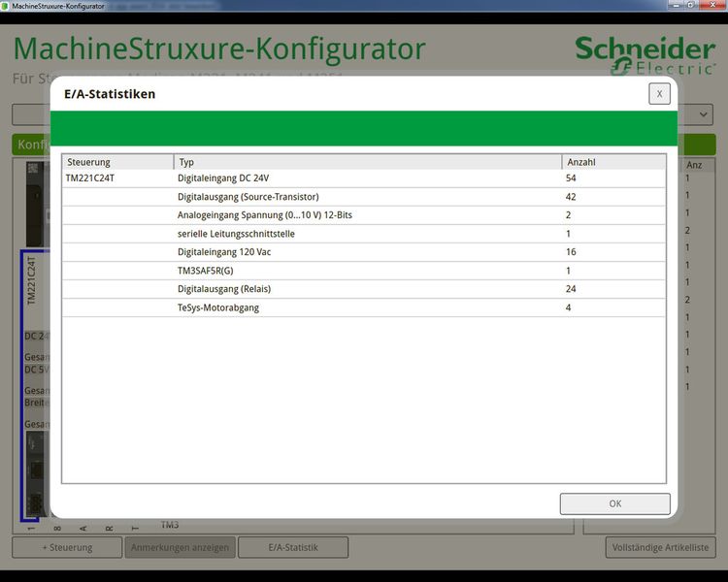The height and width of the screenshot is (582, 728).
Task: Click the '+ Steuerung' button in main window
Action: coord(67,548)
